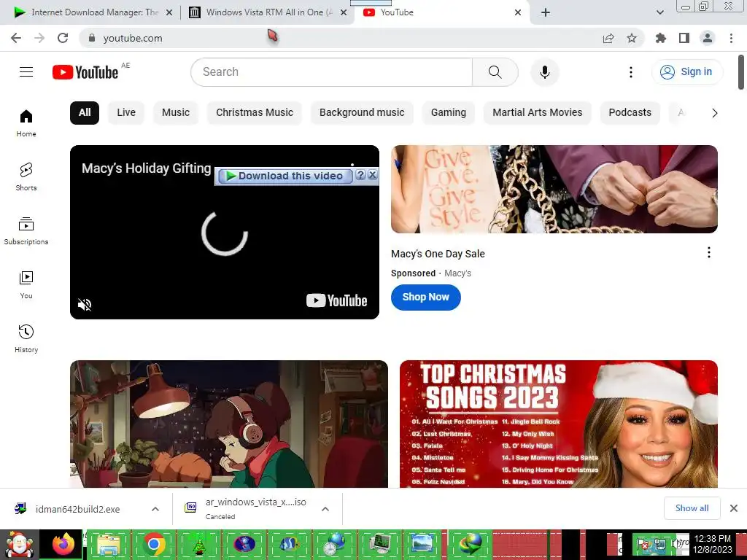
Task: Reload the page
Action: tap(63, 38)
